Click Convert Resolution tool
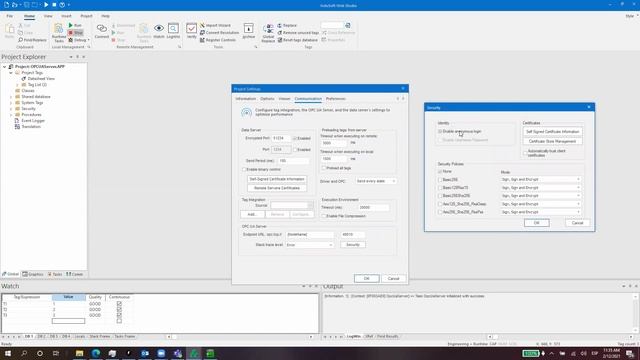 (219, 33)
